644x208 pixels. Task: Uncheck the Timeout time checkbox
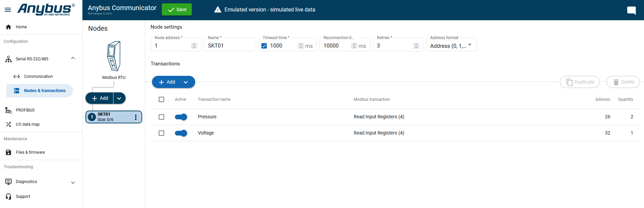coord(264,46)
